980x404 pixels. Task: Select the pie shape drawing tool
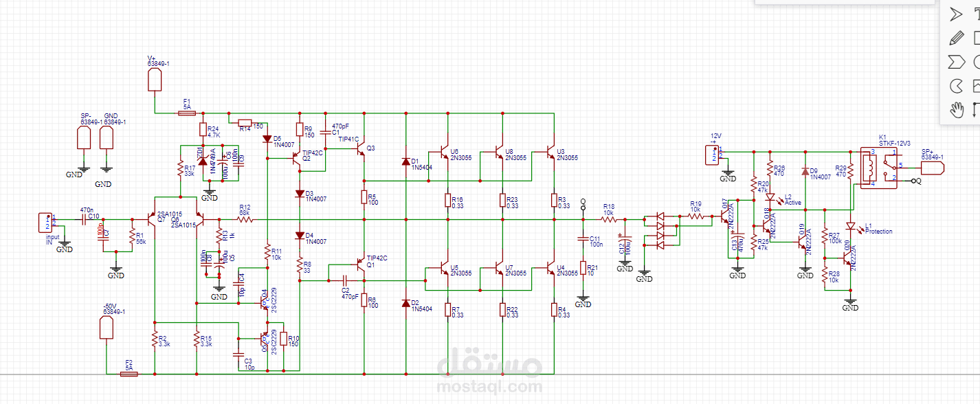coord(956,86)
